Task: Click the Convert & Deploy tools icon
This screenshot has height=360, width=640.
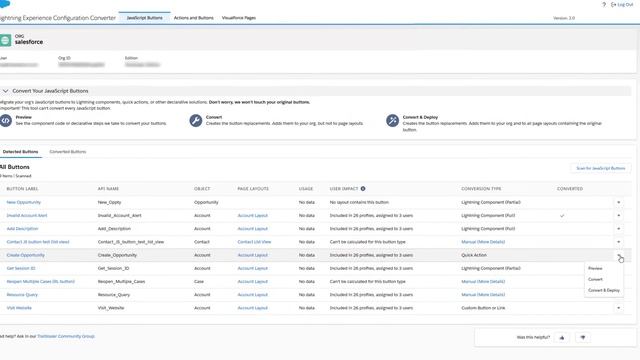Action: click(x=393, y=121)
